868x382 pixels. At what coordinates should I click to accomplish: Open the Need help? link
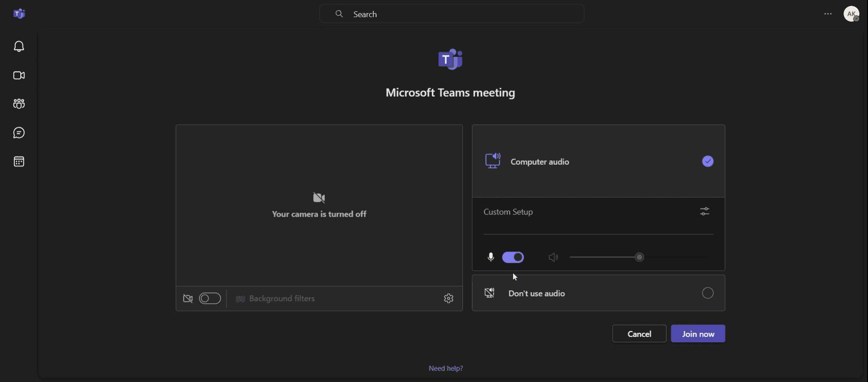point(446,368)
